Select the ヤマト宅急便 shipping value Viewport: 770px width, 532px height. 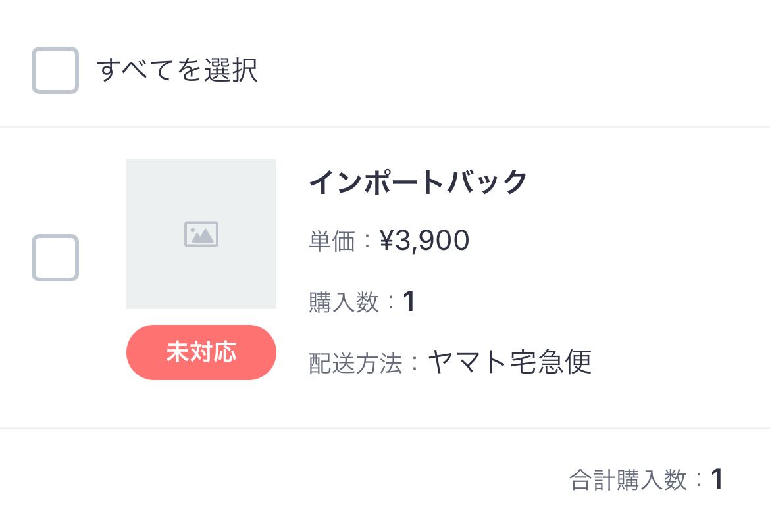[510, 362]
